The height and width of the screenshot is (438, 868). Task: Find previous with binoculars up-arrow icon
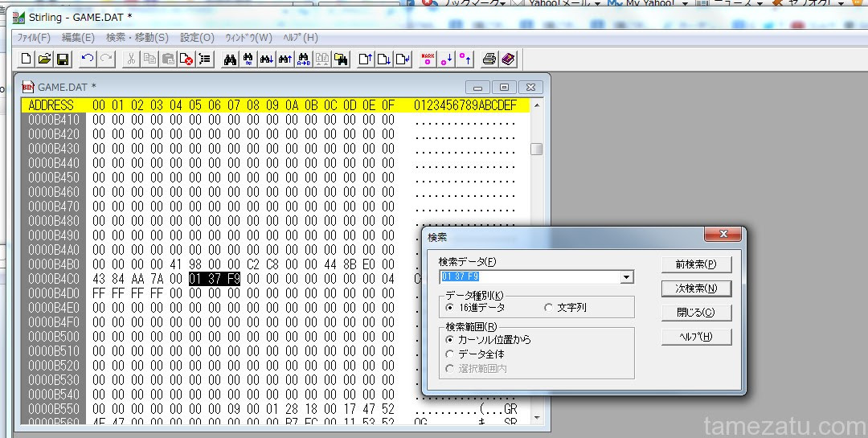click(285, 59)
